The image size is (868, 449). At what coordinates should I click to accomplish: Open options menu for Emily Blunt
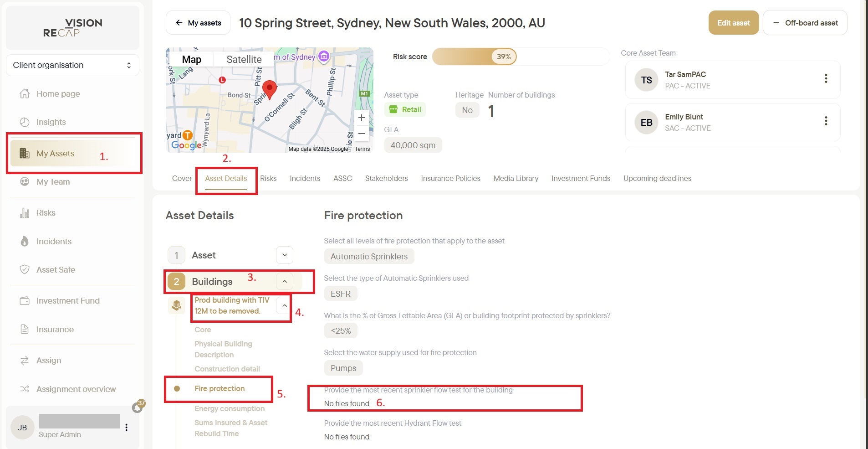pos(826,121)
